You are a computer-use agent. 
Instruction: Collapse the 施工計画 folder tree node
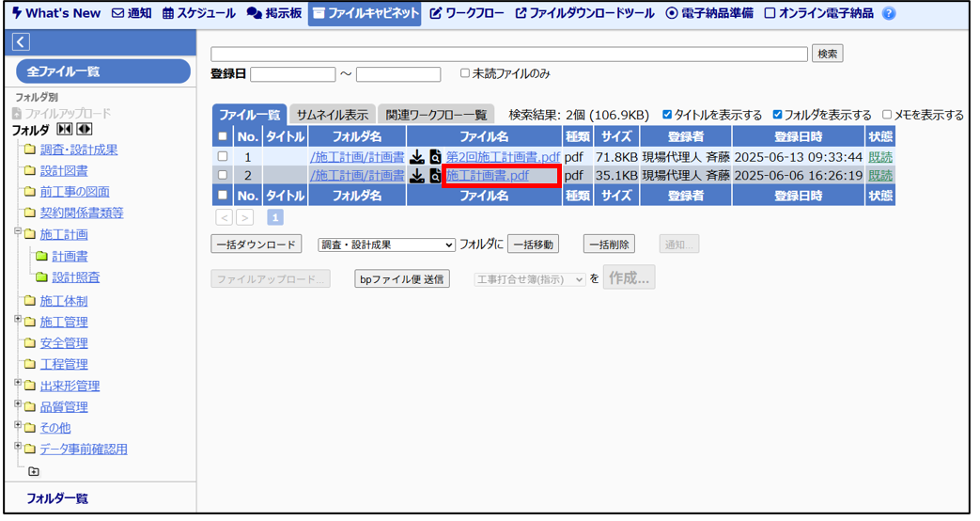click(x=18, y=231)
